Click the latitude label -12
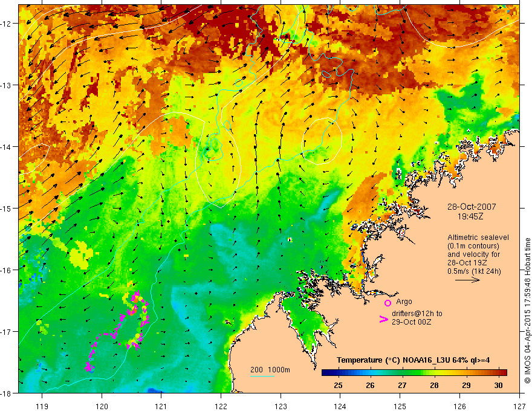532x411 pixels. click(7, 24)
